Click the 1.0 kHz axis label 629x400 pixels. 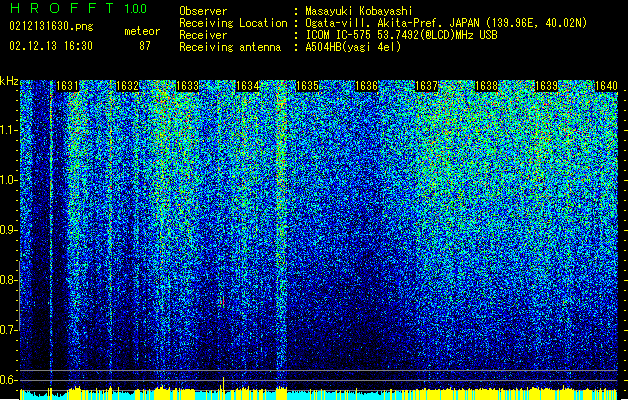coord(8,180)
